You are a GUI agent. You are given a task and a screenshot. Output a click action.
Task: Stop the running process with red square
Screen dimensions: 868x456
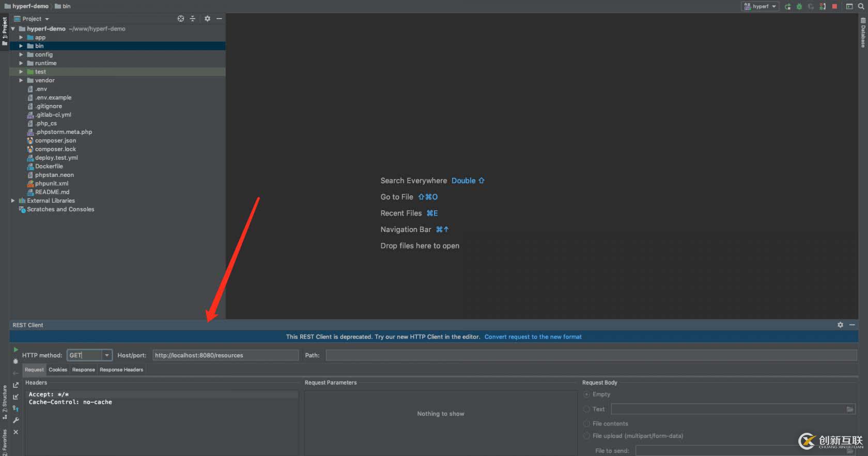click(834, 6)
